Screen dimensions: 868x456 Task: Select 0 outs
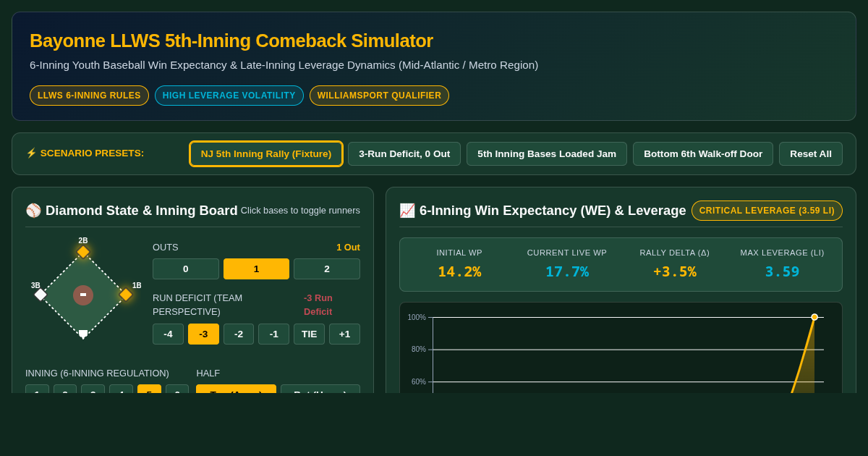point(186,269)
